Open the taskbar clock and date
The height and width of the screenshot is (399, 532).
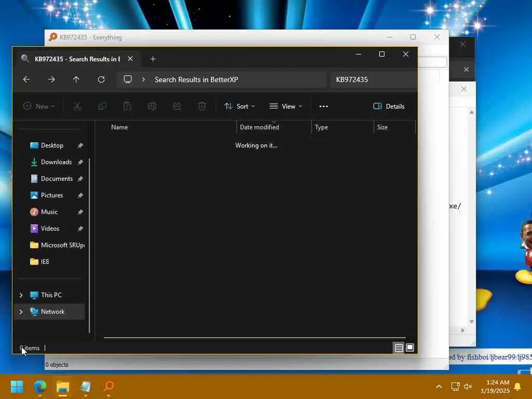(x=495, y=387)
